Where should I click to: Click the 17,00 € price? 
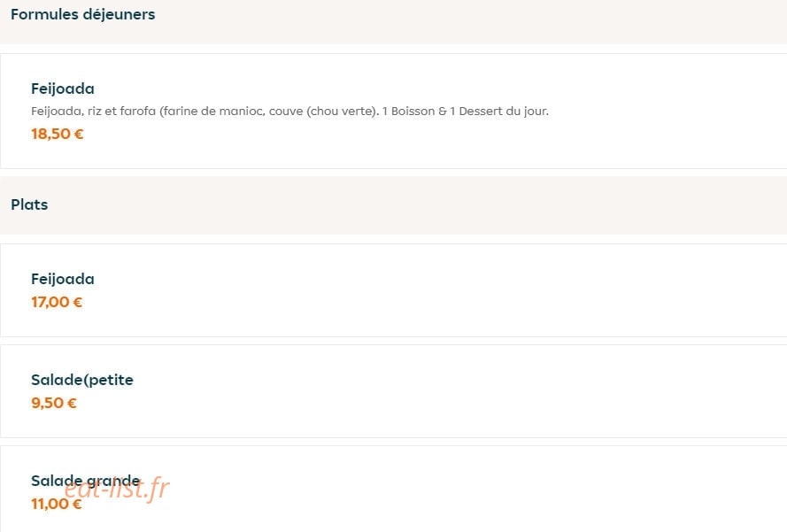click(x=57, y=302)
